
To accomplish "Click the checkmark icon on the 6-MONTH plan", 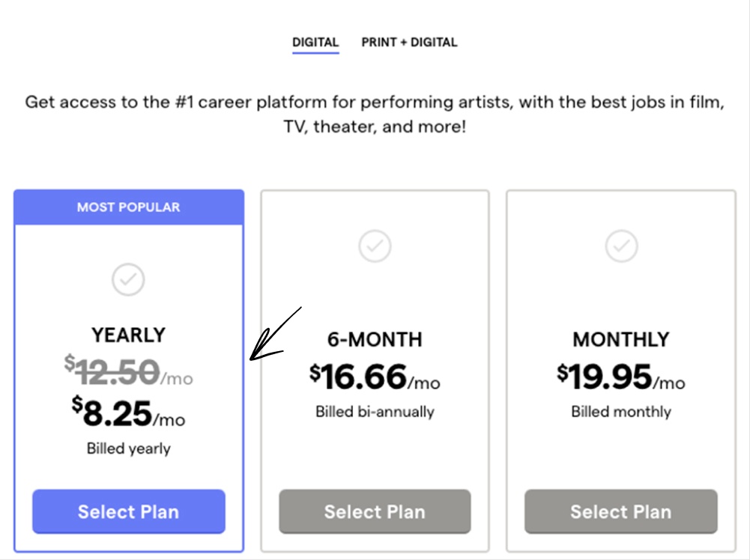I will pyautogui.click(x=375, y=246).
